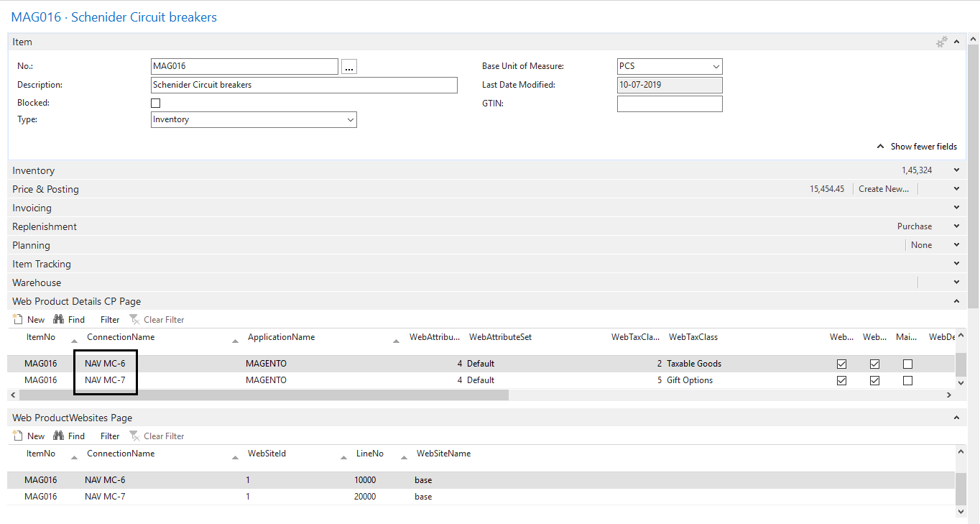
Task: Check the Mai... checkbox for Gift Options row
Action: [x=907, y=380]
